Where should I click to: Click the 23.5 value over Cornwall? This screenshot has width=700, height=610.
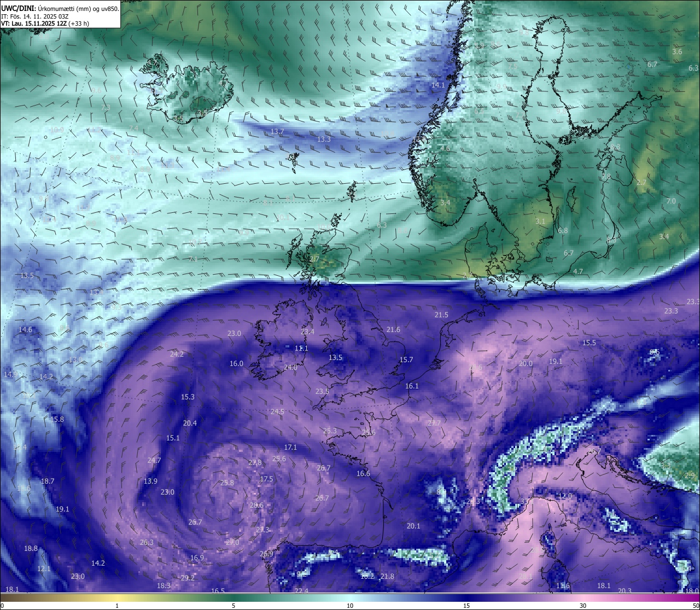pos(322,392)
